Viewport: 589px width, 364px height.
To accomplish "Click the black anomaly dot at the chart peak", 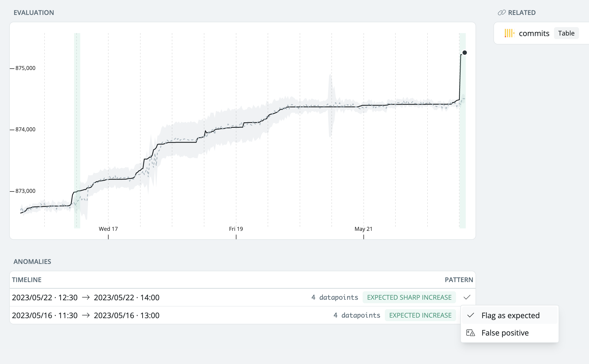I will pyautogui.click(x=465, y=53).
